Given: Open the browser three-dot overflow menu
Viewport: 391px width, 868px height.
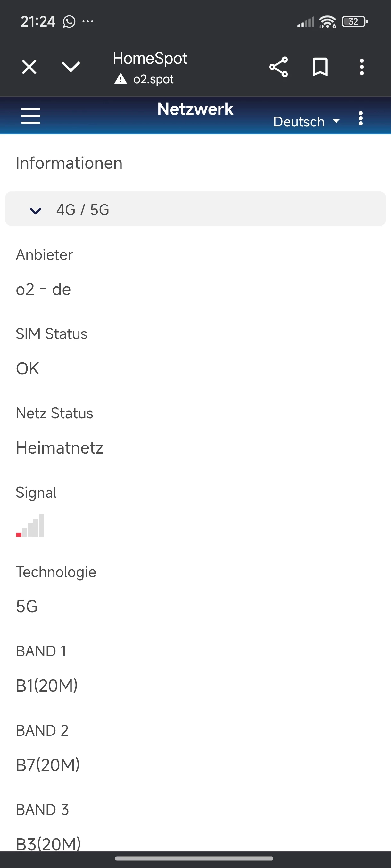Looking at the screenshot, I should pyautogui.click(x=362, y=67).
